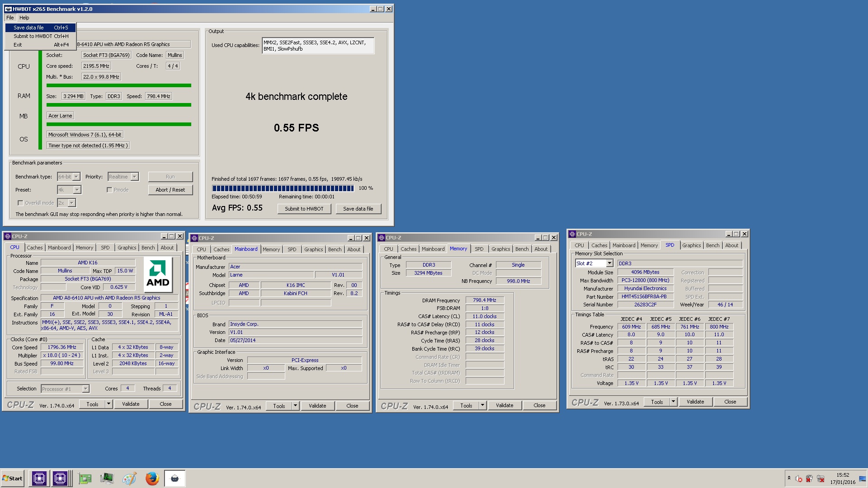This screenshot has width=868, height=488.
Task: Click the Core speed 2195.5 MHz field
Action: (x=96, y=66)
